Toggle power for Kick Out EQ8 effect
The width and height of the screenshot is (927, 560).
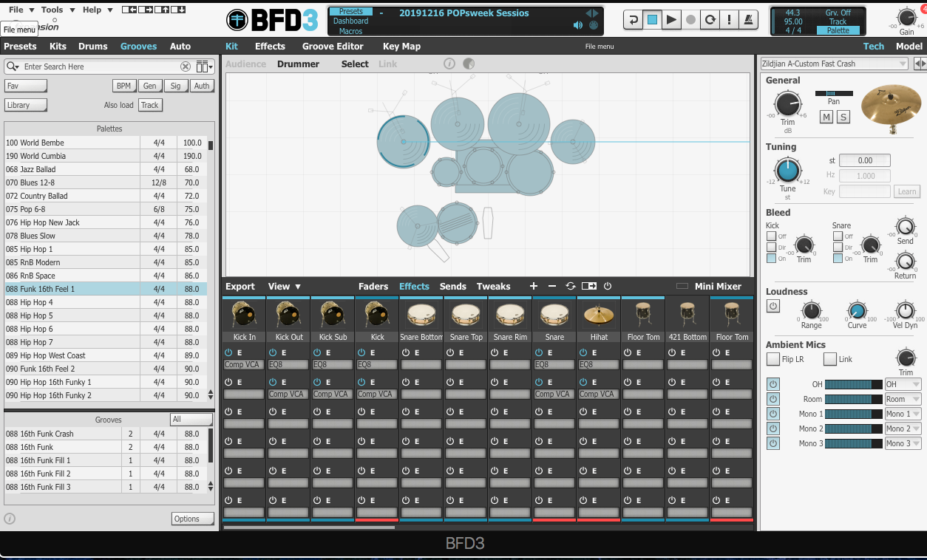point(273,353)
